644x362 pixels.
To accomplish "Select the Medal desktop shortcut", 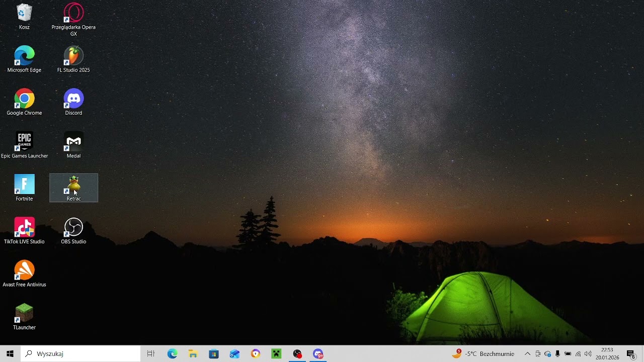I will click(73, 145).
